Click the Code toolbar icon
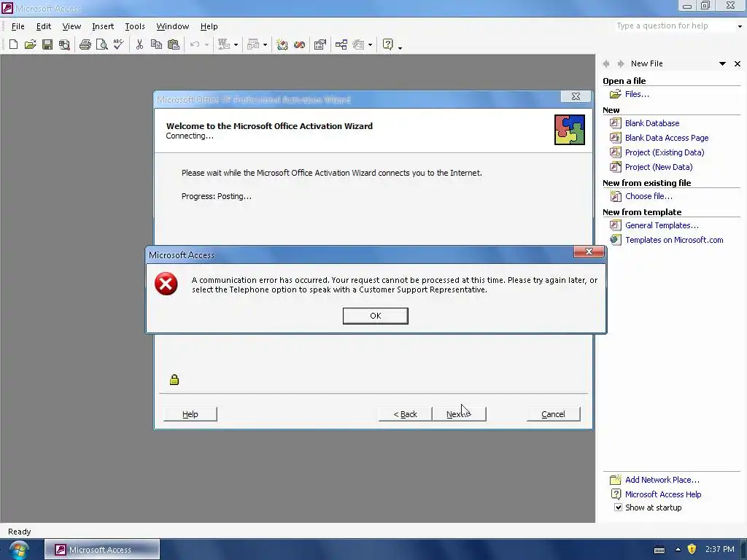Screen dimensions: 747x560 [x=282, y=44]
